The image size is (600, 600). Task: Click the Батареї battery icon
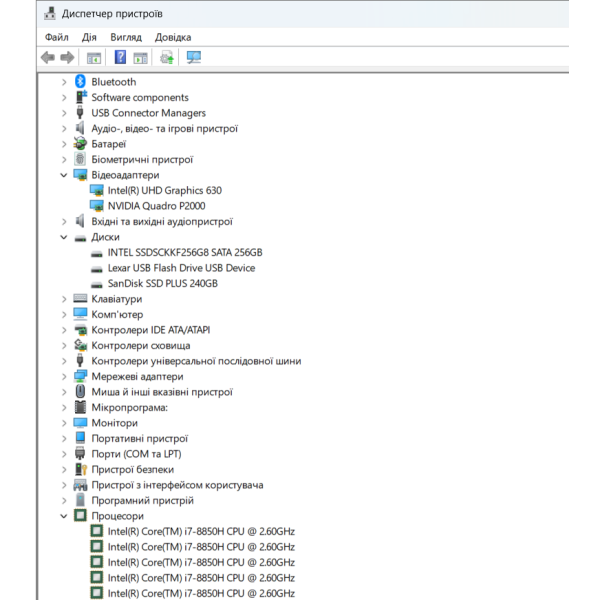80,143
